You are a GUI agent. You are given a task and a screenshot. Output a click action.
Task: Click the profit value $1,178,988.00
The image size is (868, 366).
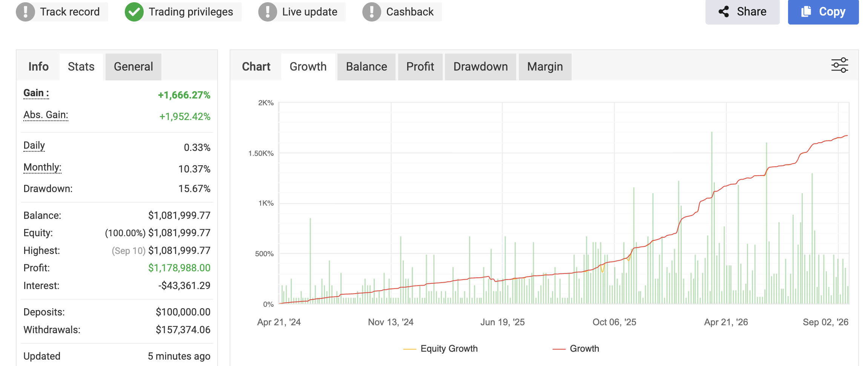(x=179, y=268)
